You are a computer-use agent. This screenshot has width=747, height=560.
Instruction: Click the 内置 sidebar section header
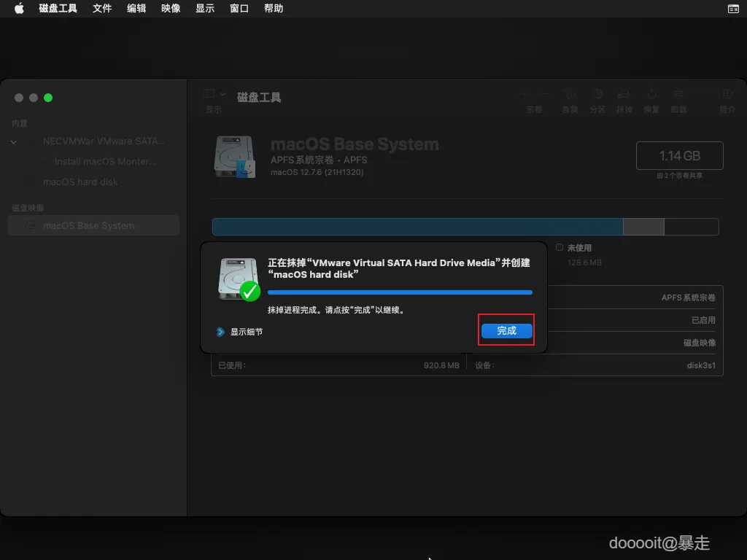pos(20,123)
